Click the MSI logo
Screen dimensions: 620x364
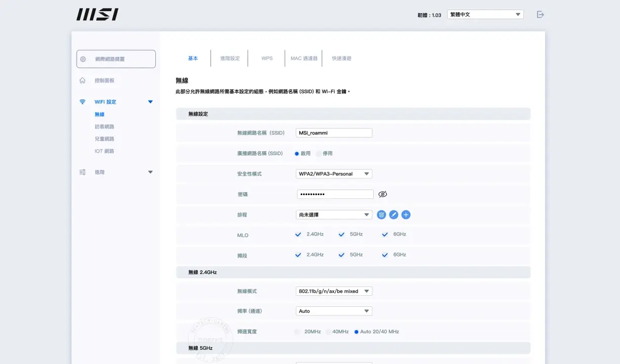point(98,15)
